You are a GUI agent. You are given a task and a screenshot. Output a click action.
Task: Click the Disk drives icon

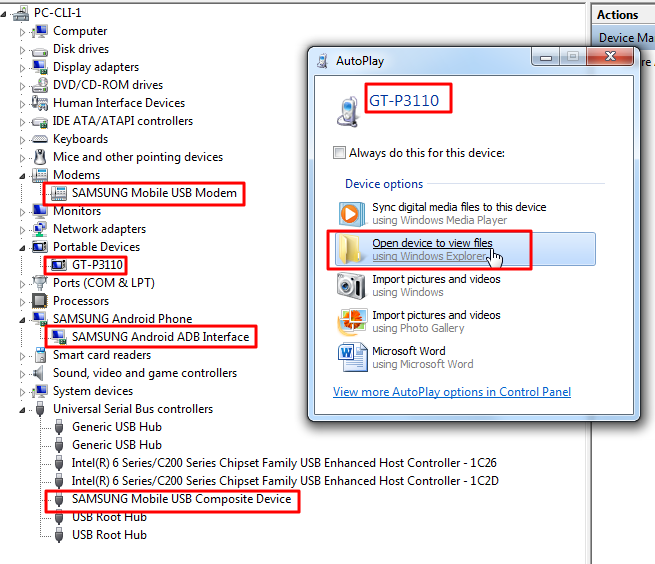click(x=41, y=51)
